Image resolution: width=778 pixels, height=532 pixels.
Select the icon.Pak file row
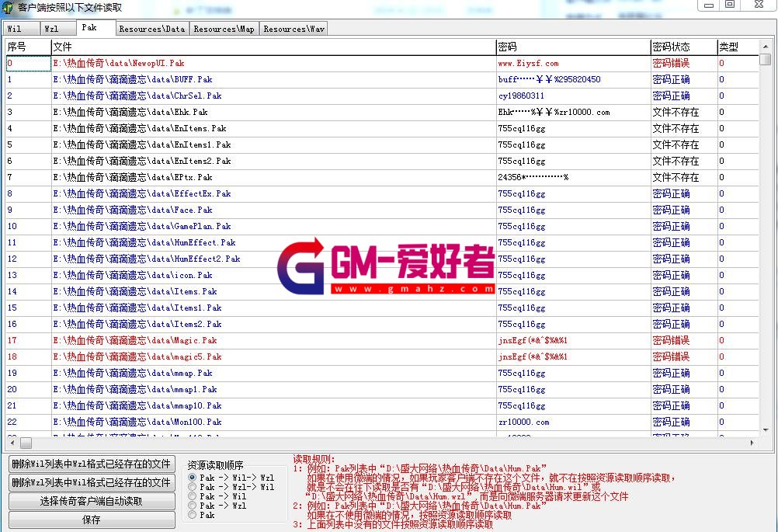[381, 275]
